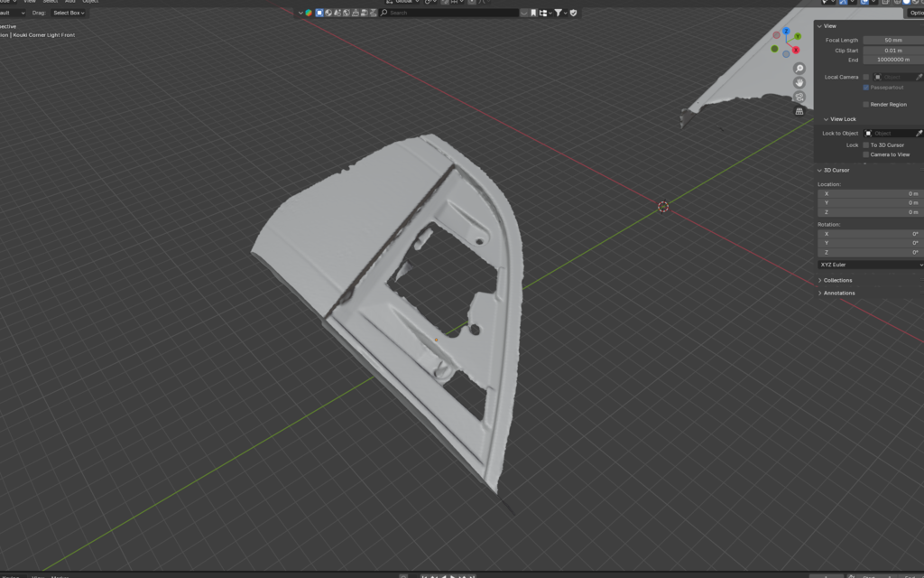Click the 3D cursor at world origin
The image size is (924, 578).
[x=663, y=207]
